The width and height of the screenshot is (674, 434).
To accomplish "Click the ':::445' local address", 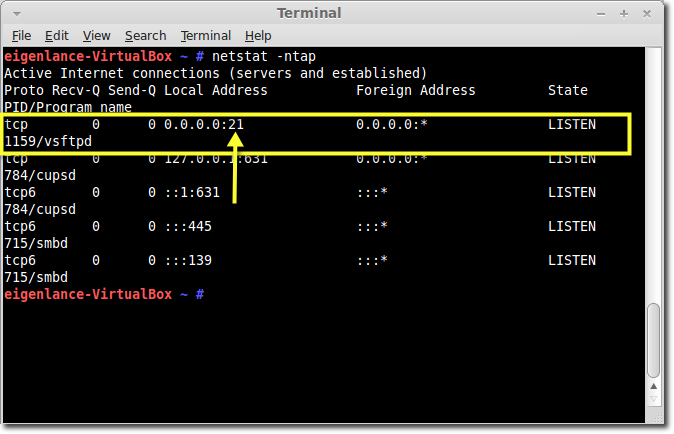I will [188, 226].
